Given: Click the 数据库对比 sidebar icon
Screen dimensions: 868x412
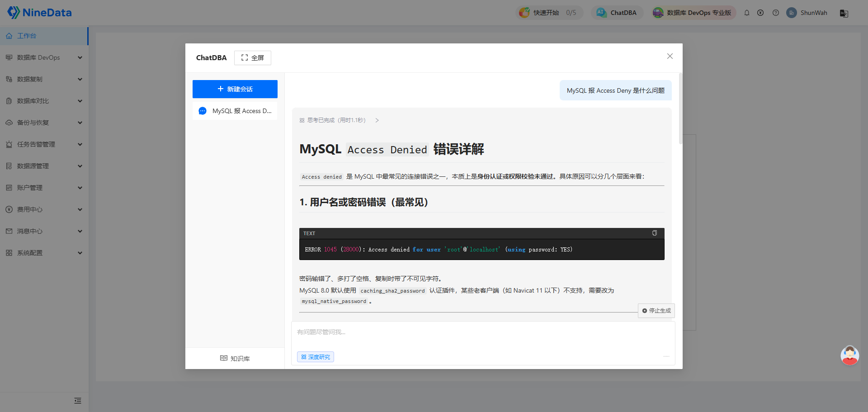Looking at the screenshot, I should point(9,101).
